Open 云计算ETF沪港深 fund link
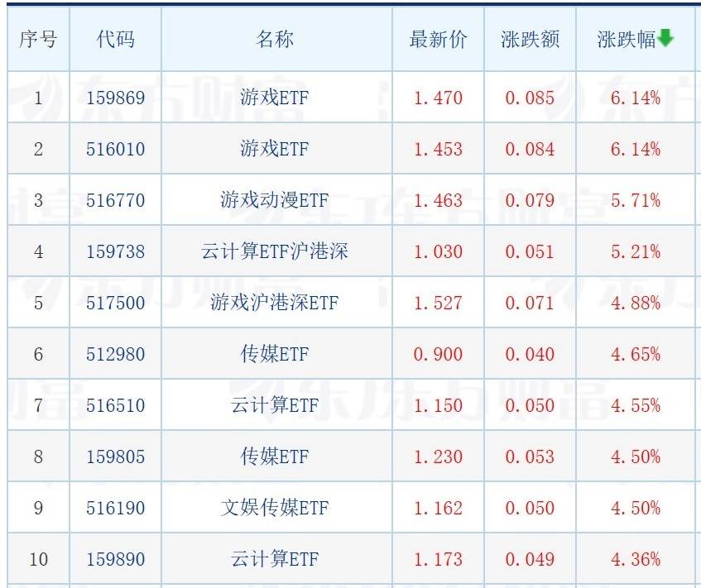 coord(275,251)
